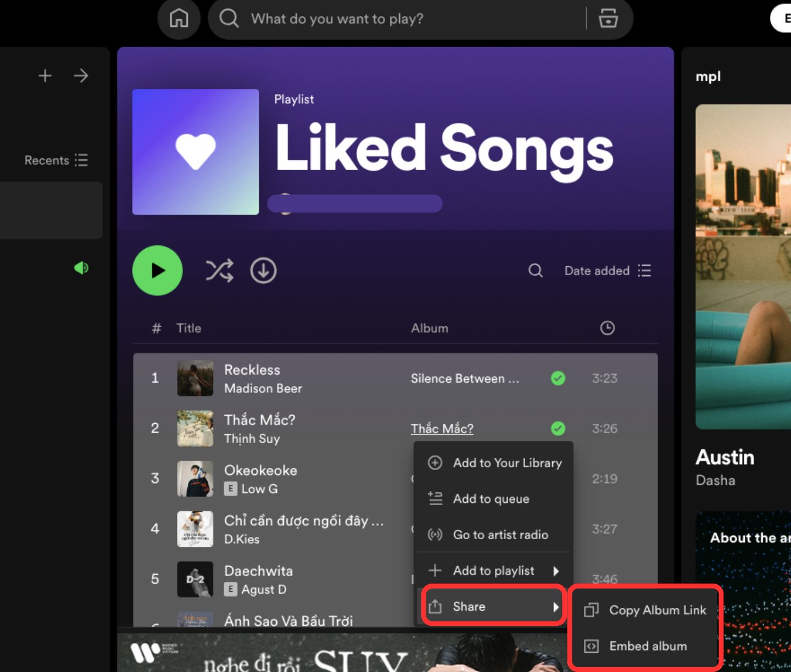Click the share upload icon in the menu
Viewport: 791px width, 672px height.
click(x=435, y=607)
